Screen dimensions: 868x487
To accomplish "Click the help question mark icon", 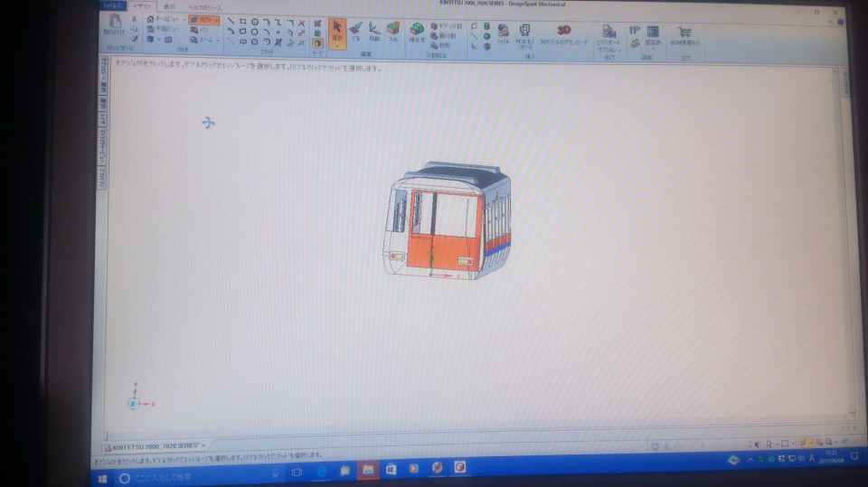I will coord(840,22).
